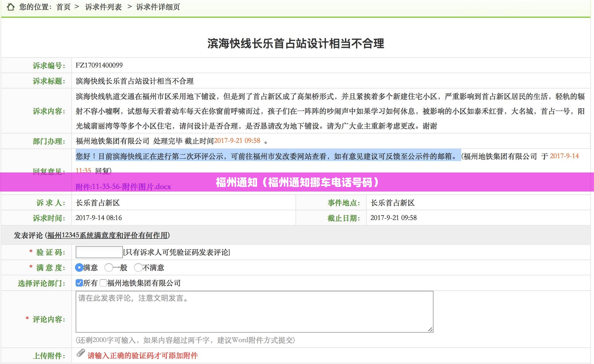Uncheck the 所有 department checkbox
Image resolution: width=594 pixels, height=364 pixels.
79,283
